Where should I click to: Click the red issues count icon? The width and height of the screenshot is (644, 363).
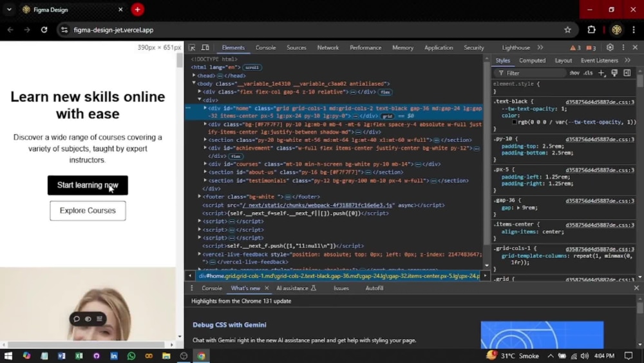click(x=591, y=48)
